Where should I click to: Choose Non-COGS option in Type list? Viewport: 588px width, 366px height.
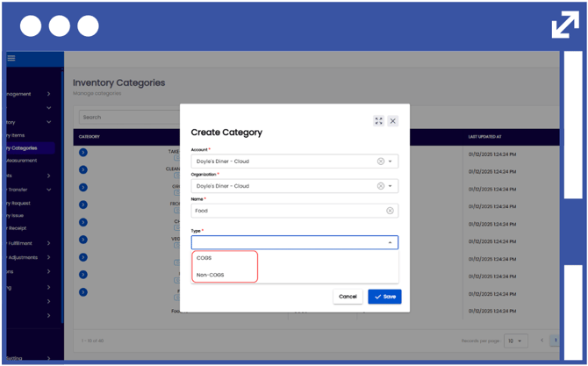[211, 275]
